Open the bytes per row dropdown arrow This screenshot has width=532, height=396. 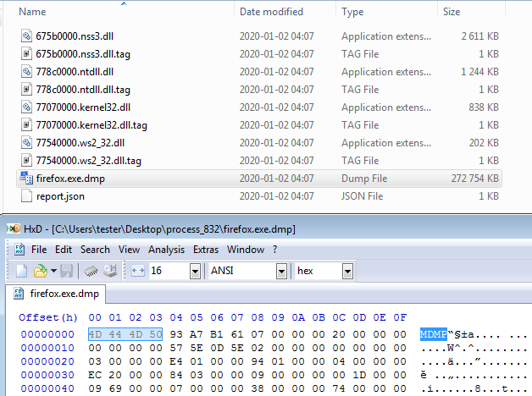[195, 271]
